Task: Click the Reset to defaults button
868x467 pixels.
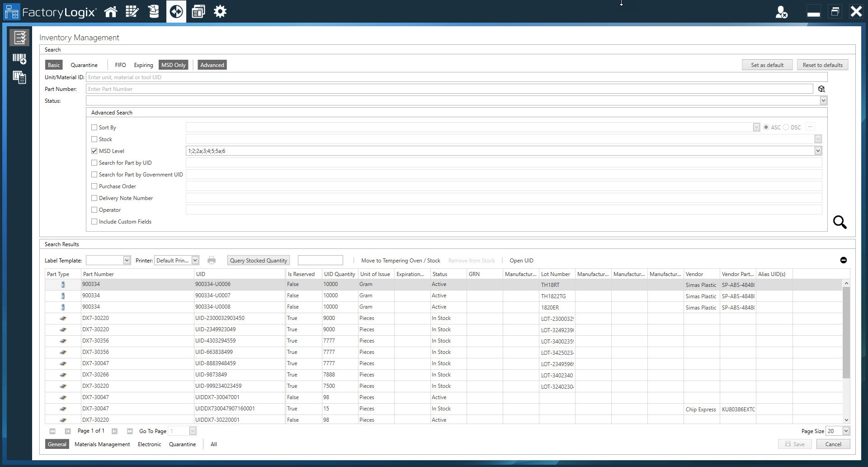Action: 822,65
